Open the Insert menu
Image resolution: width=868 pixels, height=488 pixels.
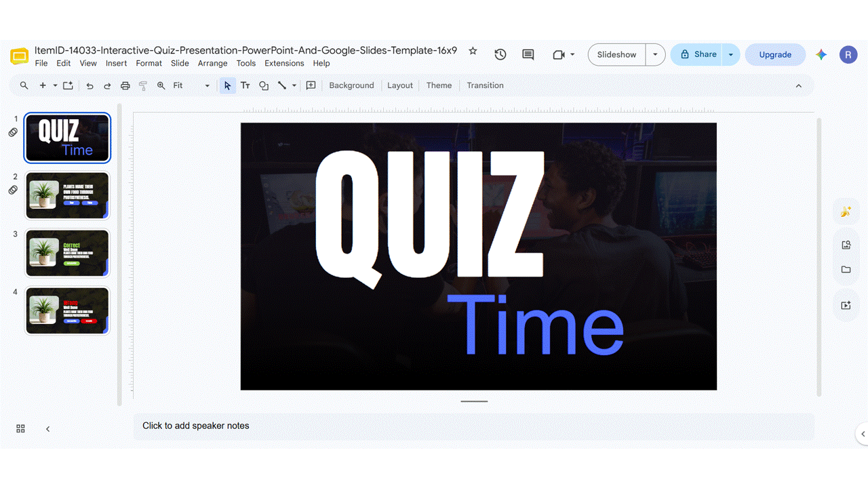(x=117, y=63)
